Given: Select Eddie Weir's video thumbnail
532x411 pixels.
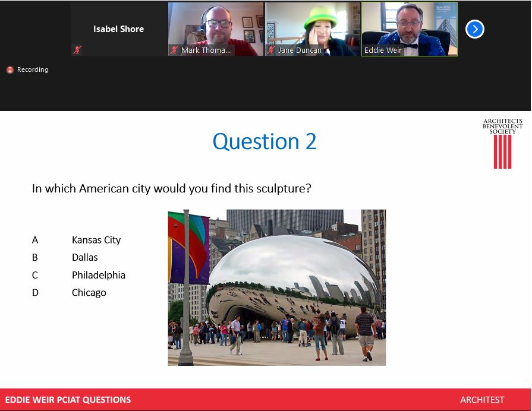Looking at the screenshot, I should [x=410, y=29].
